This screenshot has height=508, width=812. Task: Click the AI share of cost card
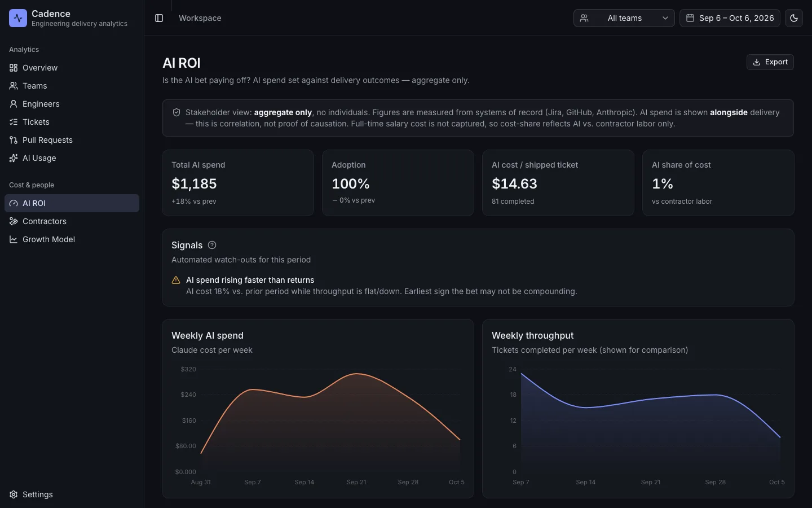[718, 183]
